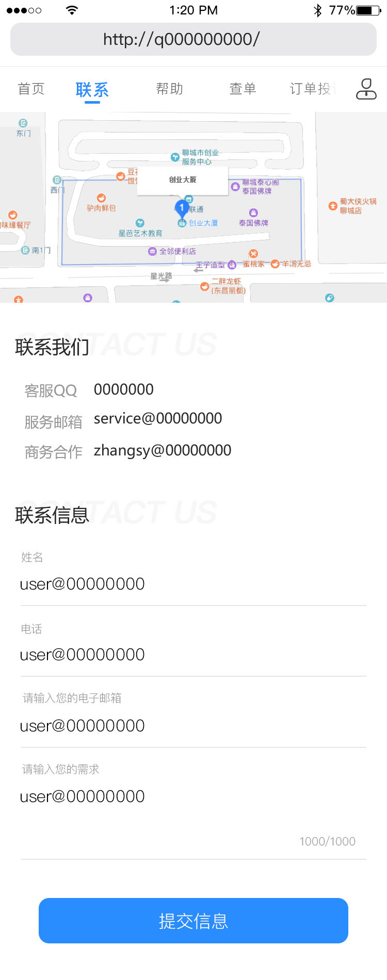Submit the form with 提交信息 button
Screen dimensions: 387x980
pos(193,921)
